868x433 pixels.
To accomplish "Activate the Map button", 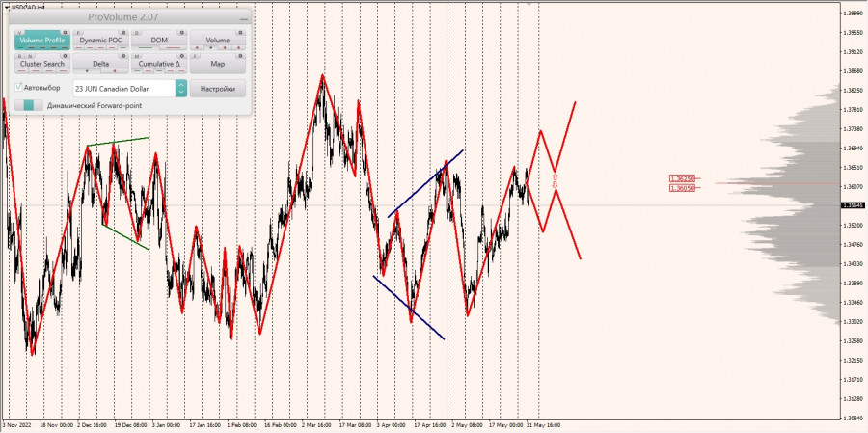I will tap(218, 63).
